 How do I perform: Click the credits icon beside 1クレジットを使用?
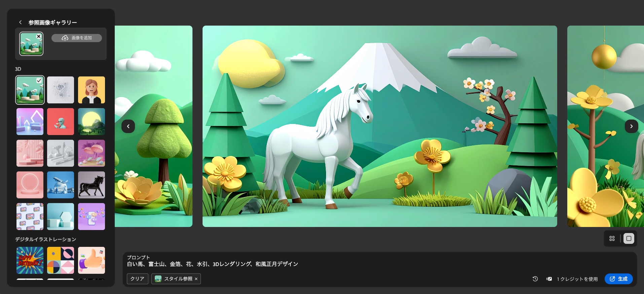pos(549,279)
